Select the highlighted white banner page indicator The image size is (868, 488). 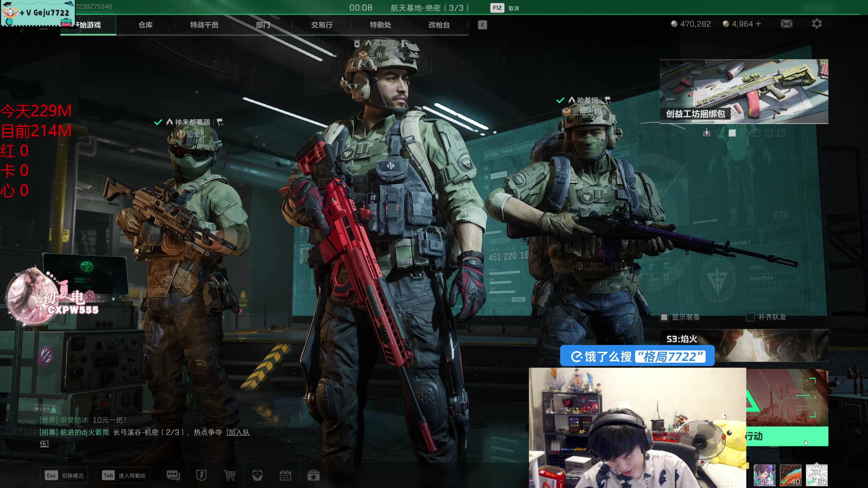pos(732,133)
